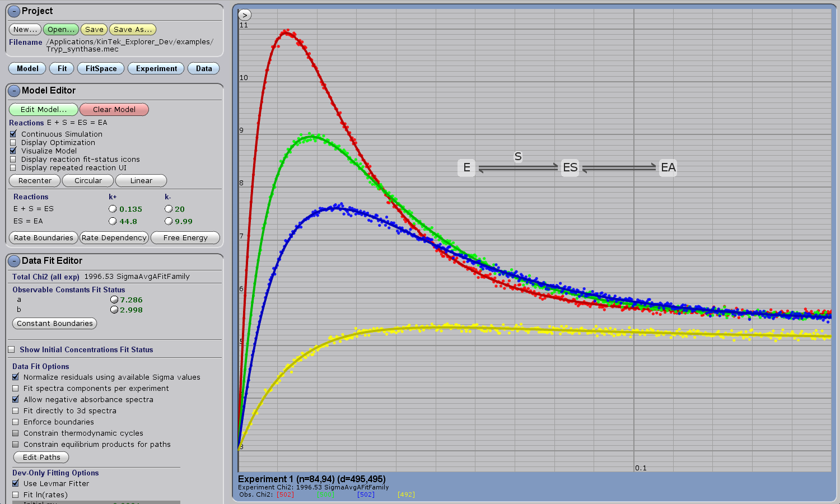Click the Save button
This screenshot has width=840, height=504.
click(x=94, y=30)
